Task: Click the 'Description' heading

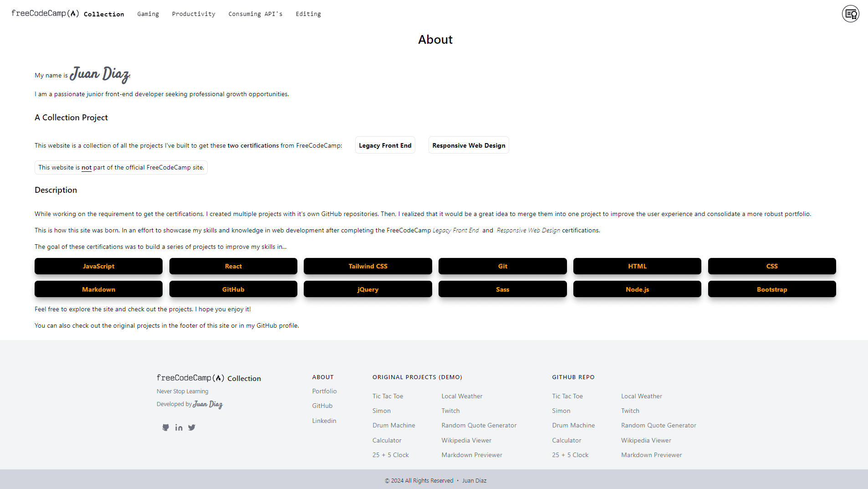Action: pyautogui.click(x=56, y=190)
